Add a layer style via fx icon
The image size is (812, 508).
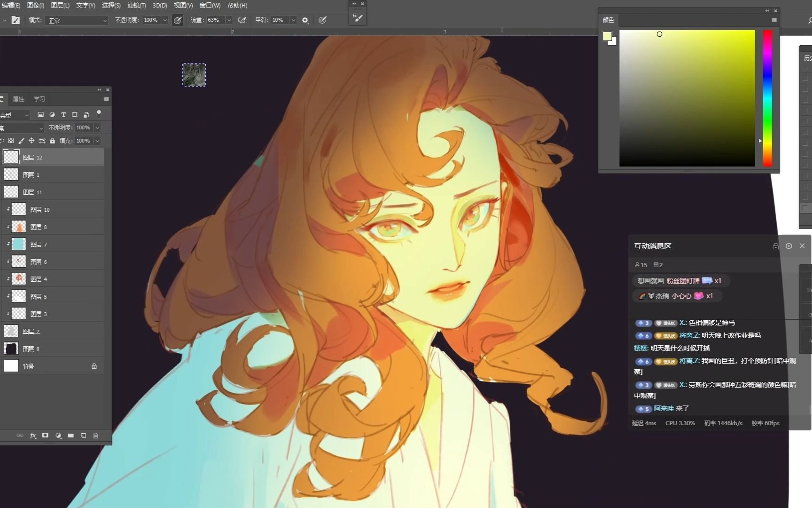click(33, 436)
